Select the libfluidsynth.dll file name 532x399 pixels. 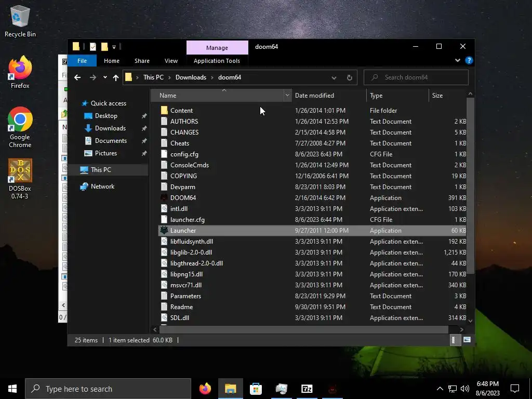[192, 241]
